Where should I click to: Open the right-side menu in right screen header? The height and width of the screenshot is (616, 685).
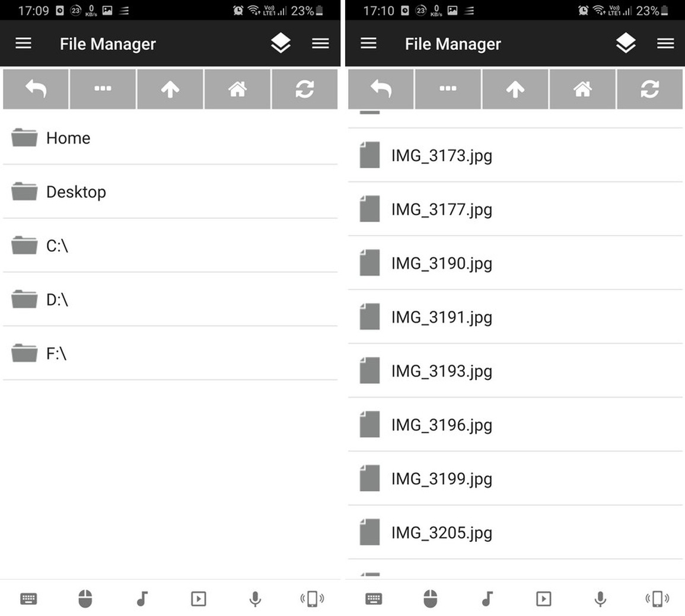[x=665, y=43]
